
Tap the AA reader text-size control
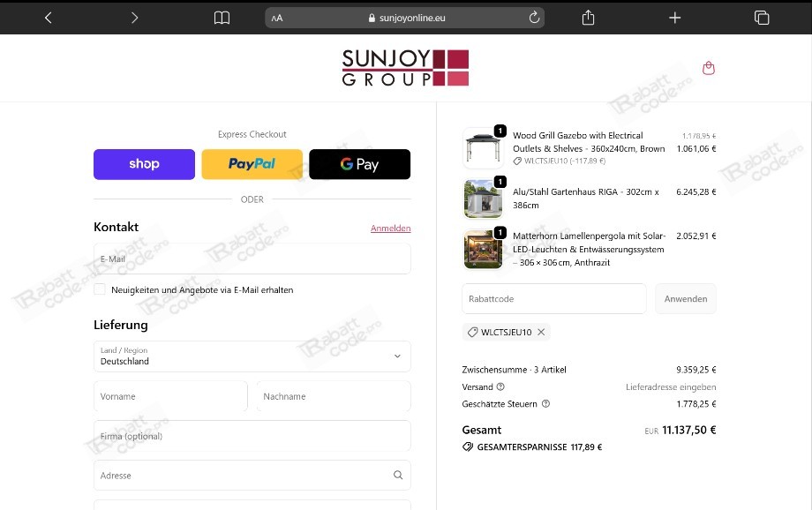pos(277,18)
